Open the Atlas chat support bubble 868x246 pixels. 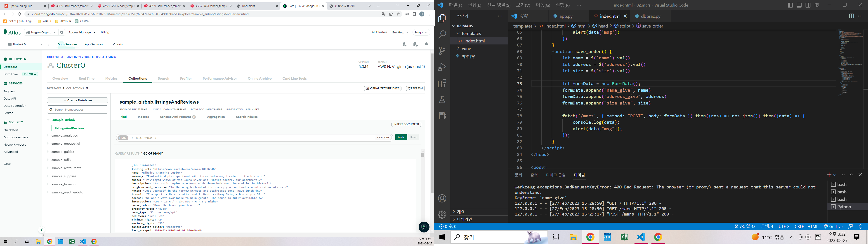pyautogui.click(x=424, y=227)
